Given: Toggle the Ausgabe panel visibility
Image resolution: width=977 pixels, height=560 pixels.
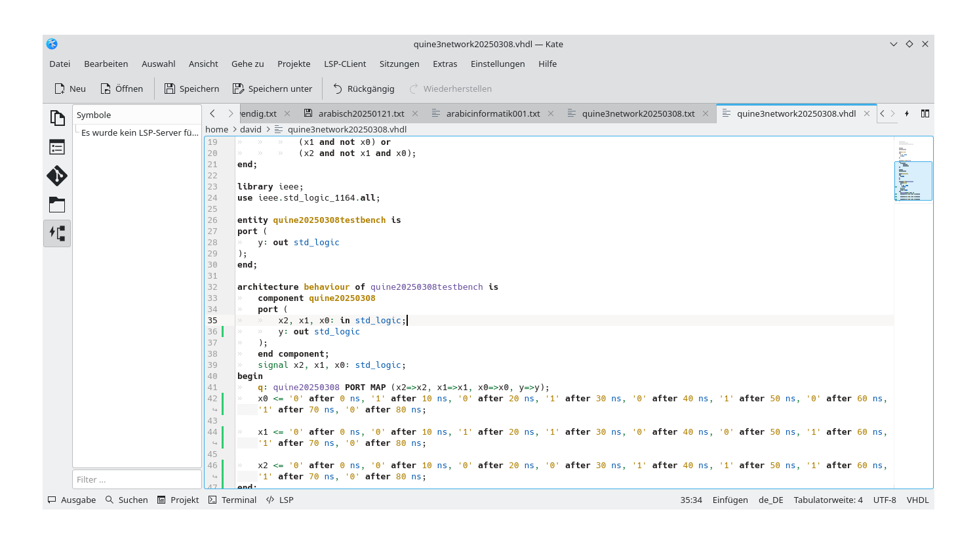Looking at the screenshot, I should pyautogui.click(x=71, y=500).
